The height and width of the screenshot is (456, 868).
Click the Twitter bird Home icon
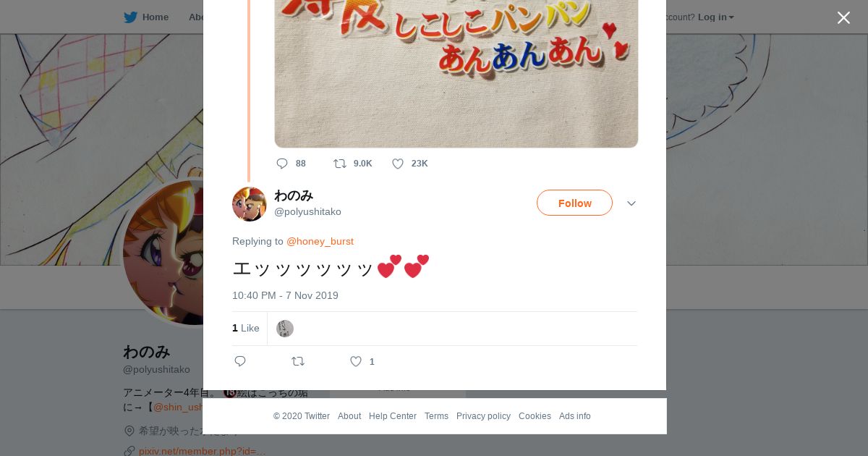pyautogui.click(x=131, y=17)
